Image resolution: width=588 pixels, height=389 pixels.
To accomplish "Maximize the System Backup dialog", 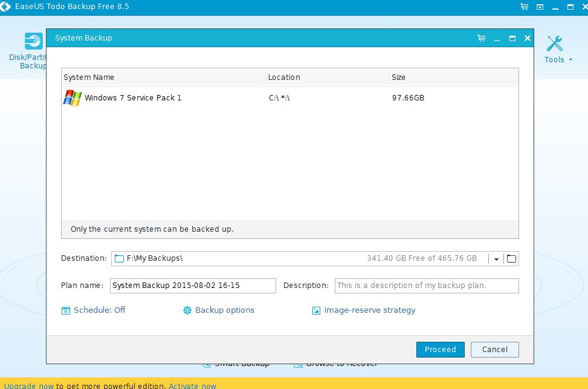I will tap(512, 38).
